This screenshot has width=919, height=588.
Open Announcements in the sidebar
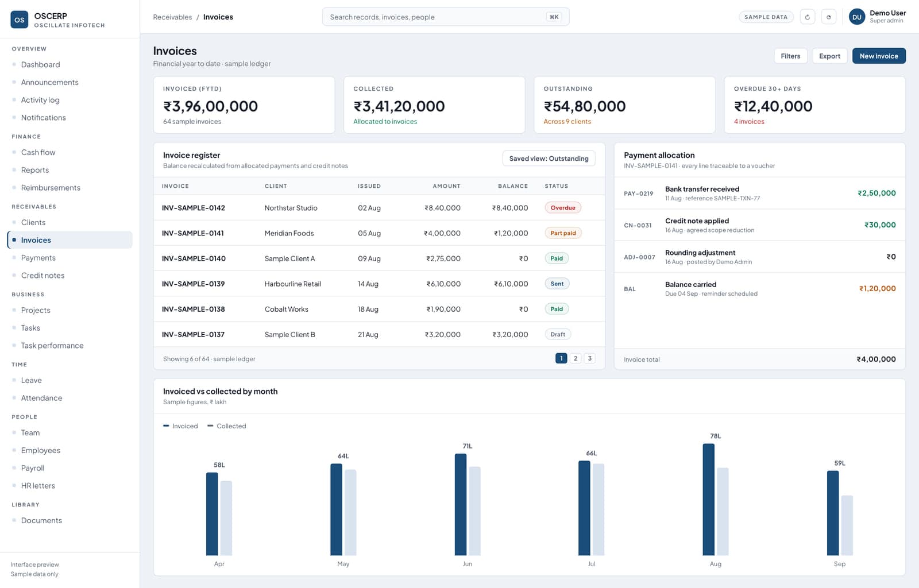tap(69, 83)
